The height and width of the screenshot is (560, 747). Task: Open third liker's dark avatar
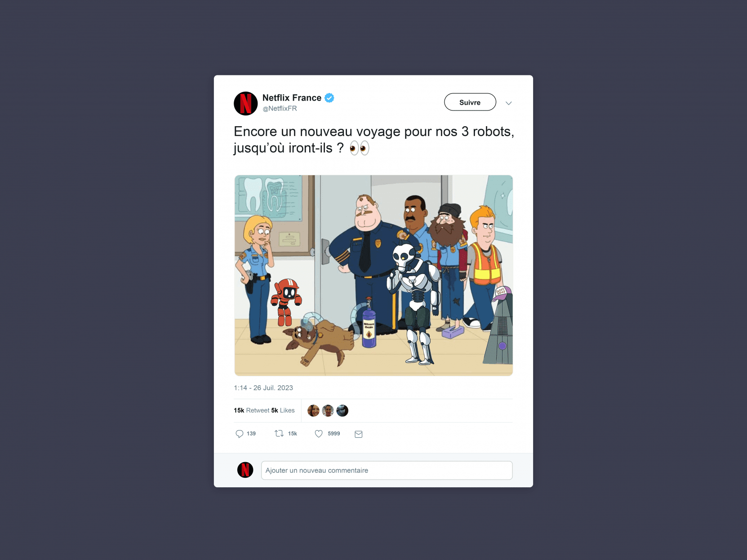point(342,410)
